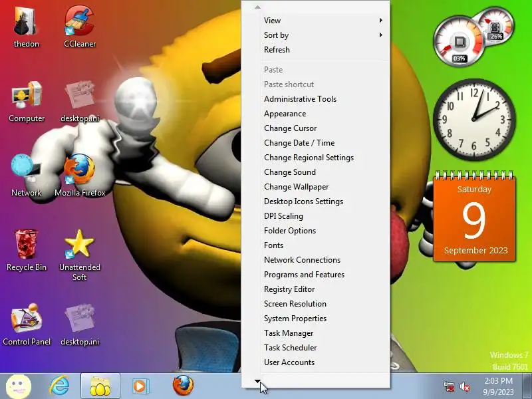The width and height of the screenshot is (532, 399).
Task: Launch Firefox from the taskbar
Action: (x=184, y=386)
